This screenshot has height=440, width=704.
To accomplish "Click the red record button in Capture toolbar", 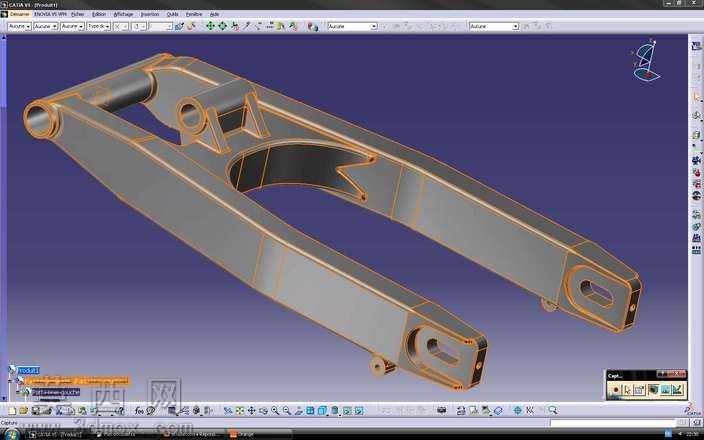I will click(x=616, y=390).
